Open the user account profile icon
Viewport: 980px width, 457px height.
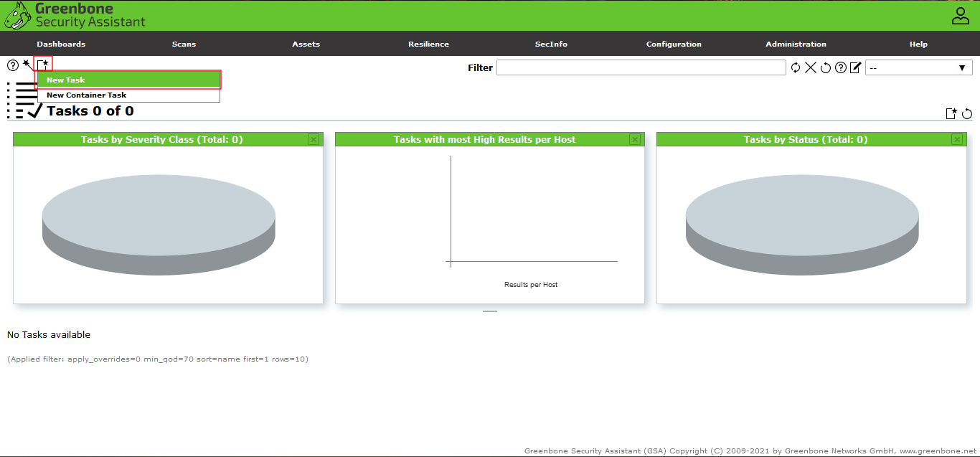pos(960,16)
